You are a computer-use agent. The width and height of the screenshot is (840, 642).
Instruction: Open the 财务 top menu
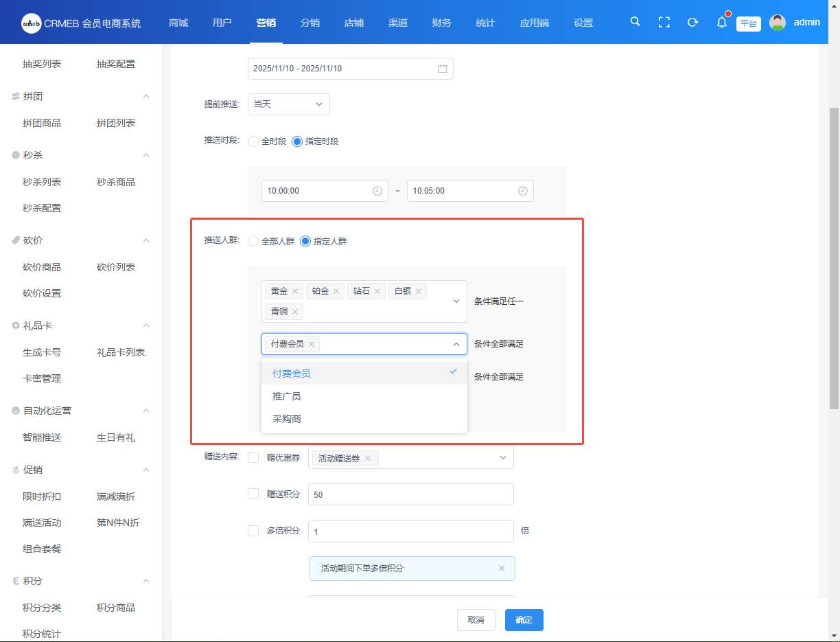coord(441,23)
